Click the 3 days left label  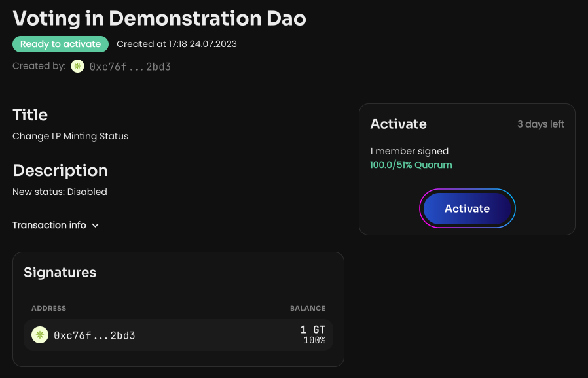[x=541, y=124]
